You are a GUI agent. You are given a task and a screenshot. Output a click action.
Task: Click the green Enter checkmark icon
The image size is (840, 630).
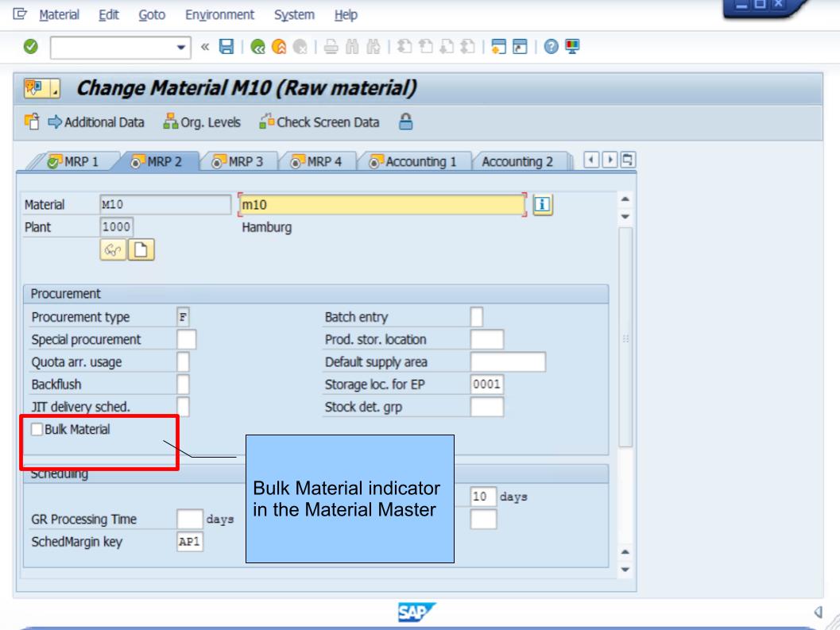(x=30, y=47)
